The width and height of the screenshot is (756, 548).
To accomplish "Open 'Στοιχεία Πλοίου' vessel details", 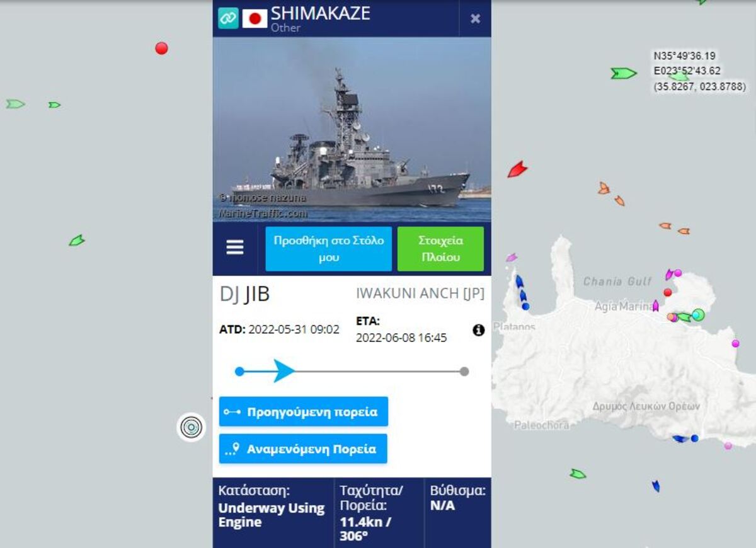I will (440, 249).
